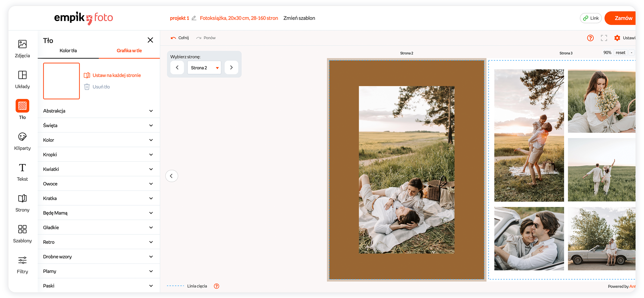The image size is (644, 298).
Task: Open the Filtry filters panel
Action: 22,264
